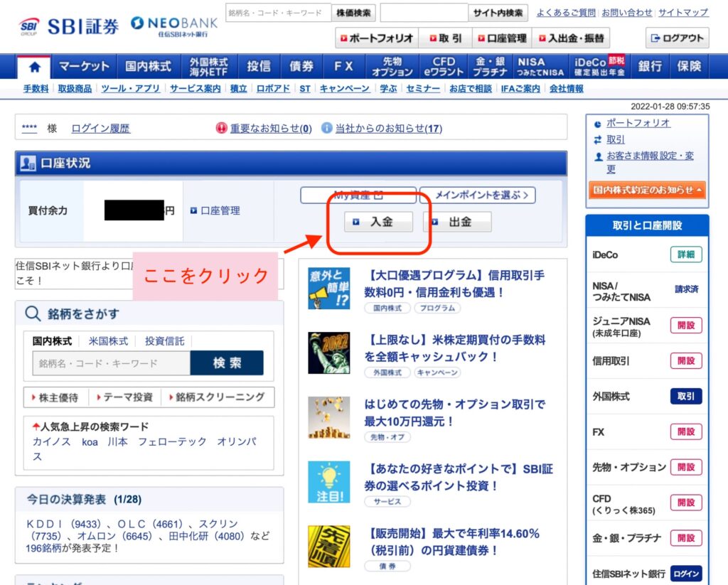Click the 株価検索 button
Image resolution: width=728 pixels, height=585 pixels.
pos(353,13)
